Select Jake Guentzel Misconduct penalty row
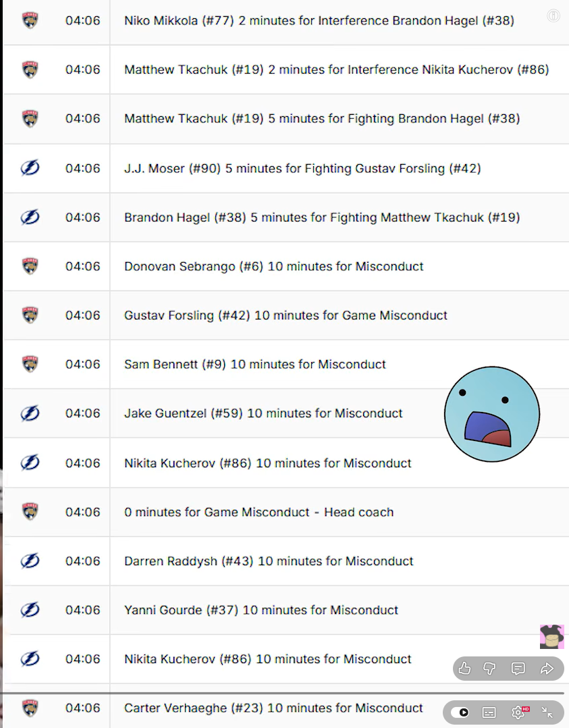Image resolution: width=569 pixels, height=728 pixels. click(263, 413)
